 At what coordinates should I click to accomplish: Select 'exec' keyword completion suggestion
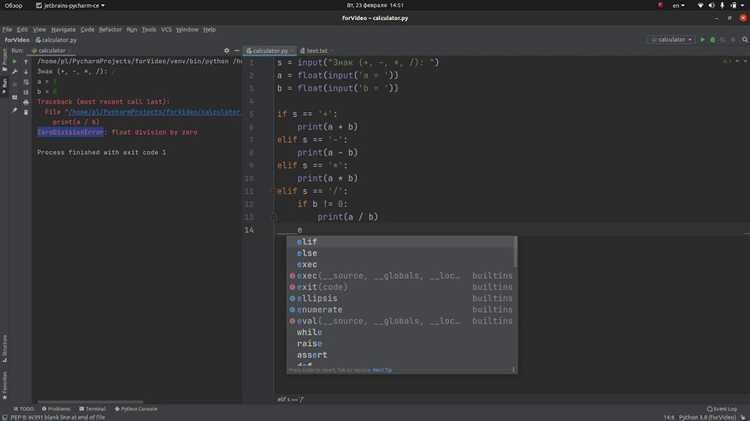pyautogui.click(x=401, y=265)
